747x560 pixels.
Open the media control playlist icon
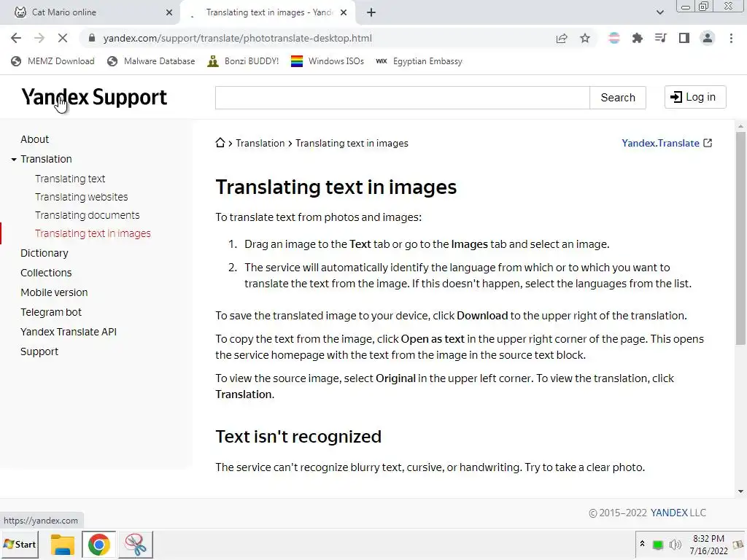pos(661,38)
